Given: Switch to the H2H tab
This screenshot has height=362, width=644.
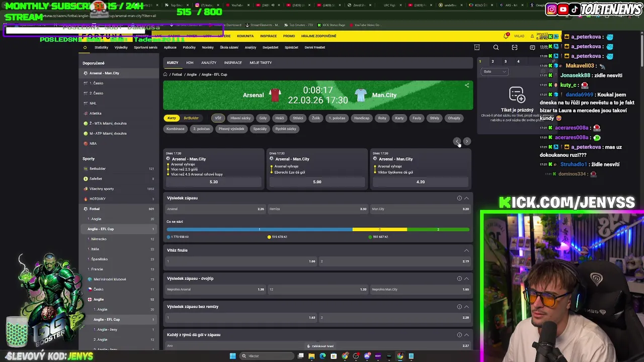Looking at the screenshot, I should (x=190, y=63).
